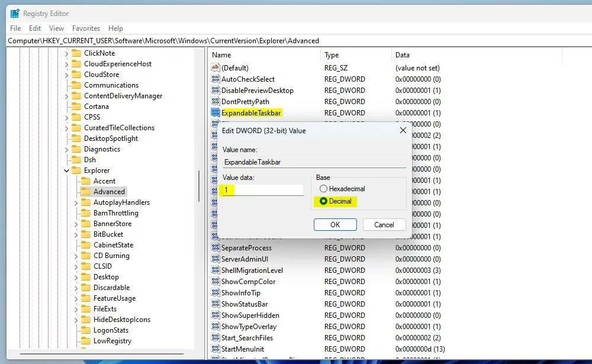Click the ShellMigrationLevel DWORD icon
The image size is (592, 364).
(x=215, y=270)
